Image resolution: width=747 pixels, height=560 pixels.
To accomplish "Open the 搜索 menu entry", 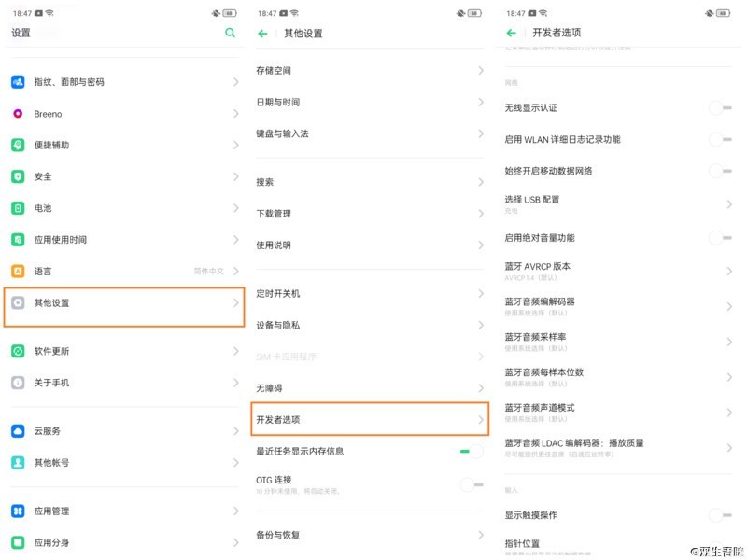I will [370, 182].
